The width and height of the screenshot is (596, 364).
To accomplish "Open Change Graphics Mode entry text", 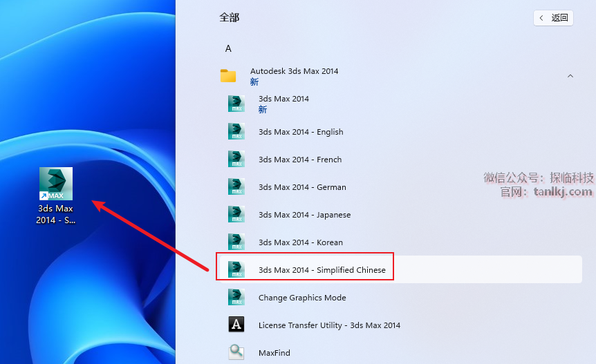I will pos(302,298).
